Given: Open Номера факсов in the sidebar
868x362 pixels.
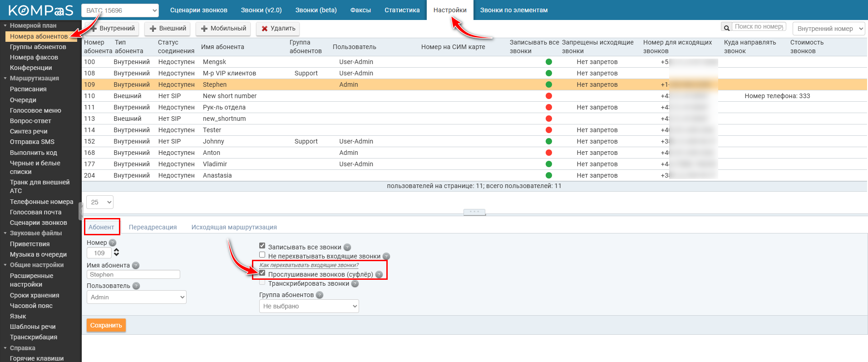Looking at the screenshot, I should coord(34,57).
